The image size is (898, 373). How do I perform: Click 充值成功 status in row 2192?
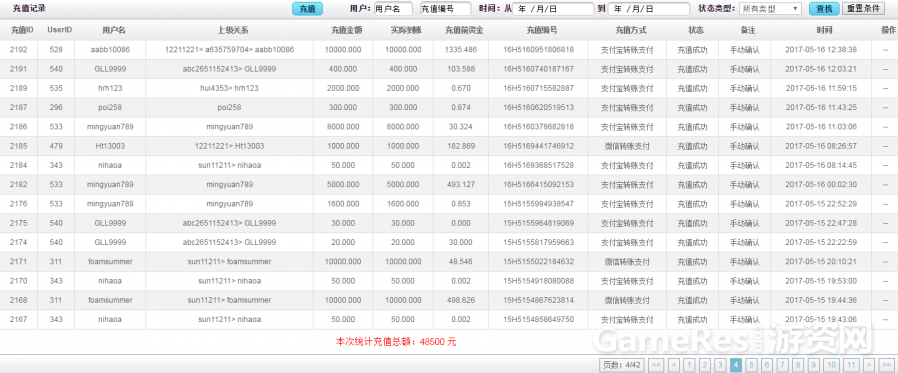point(692,50)
